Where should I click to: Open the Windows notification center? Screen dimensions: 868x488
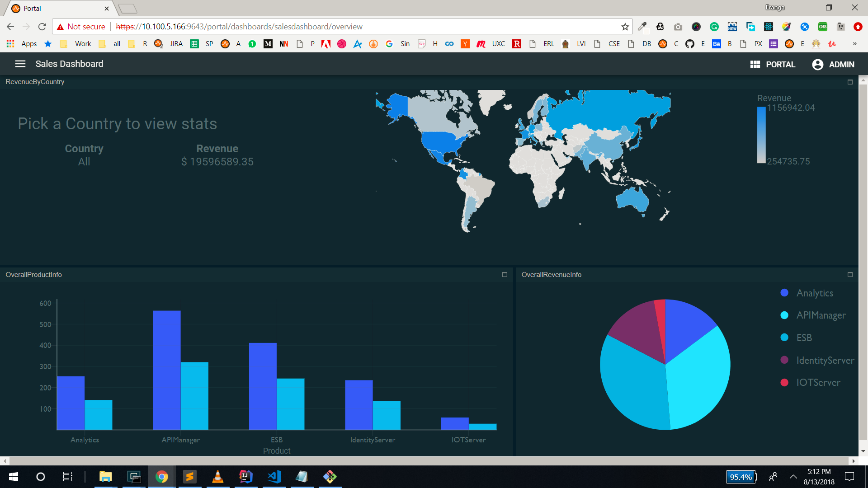pos(849,477)
